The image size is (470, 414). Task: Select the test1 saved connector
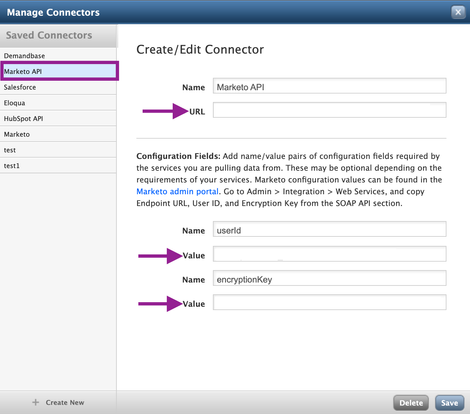point(58,165)
